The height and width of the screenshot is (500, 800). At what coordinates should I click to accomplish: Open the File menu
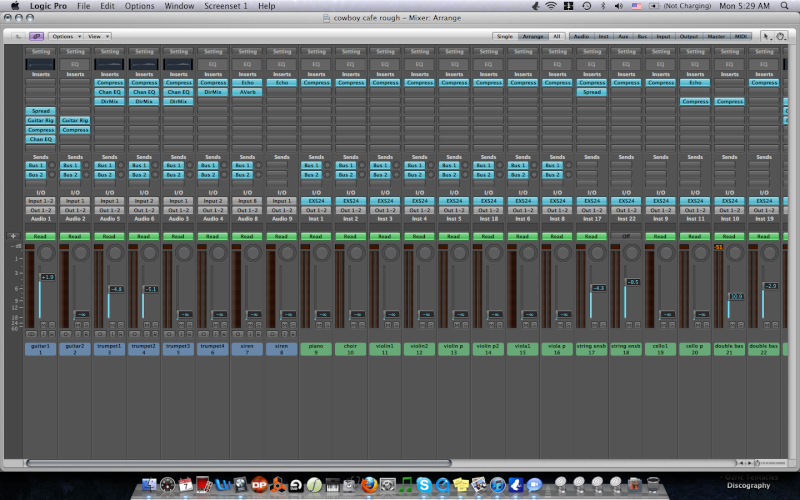(83, 6)
